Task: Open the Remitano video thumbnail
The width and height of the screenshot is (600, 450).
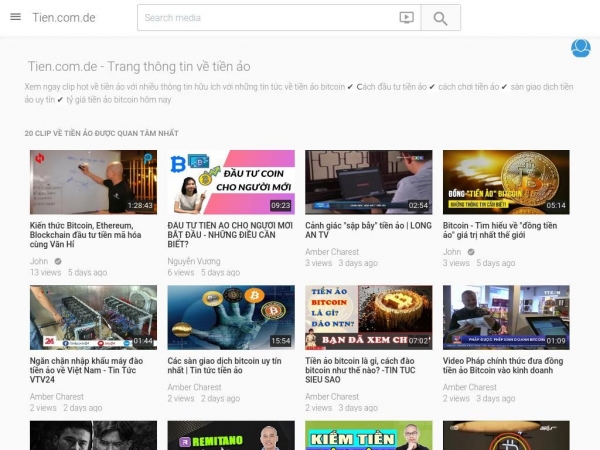Action: tap(231, 435)
